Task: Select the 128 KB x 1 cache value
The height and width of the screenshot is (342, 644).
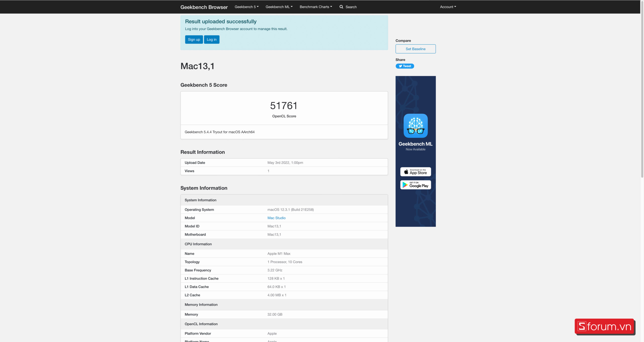Action: [276, 278]
